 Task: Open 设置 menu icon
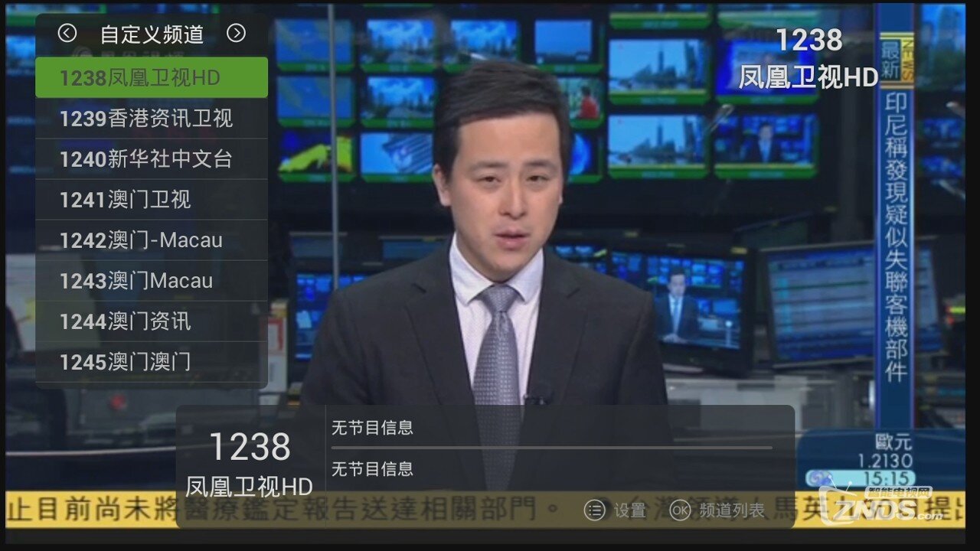pyautogui.click(x=595, y=510)
